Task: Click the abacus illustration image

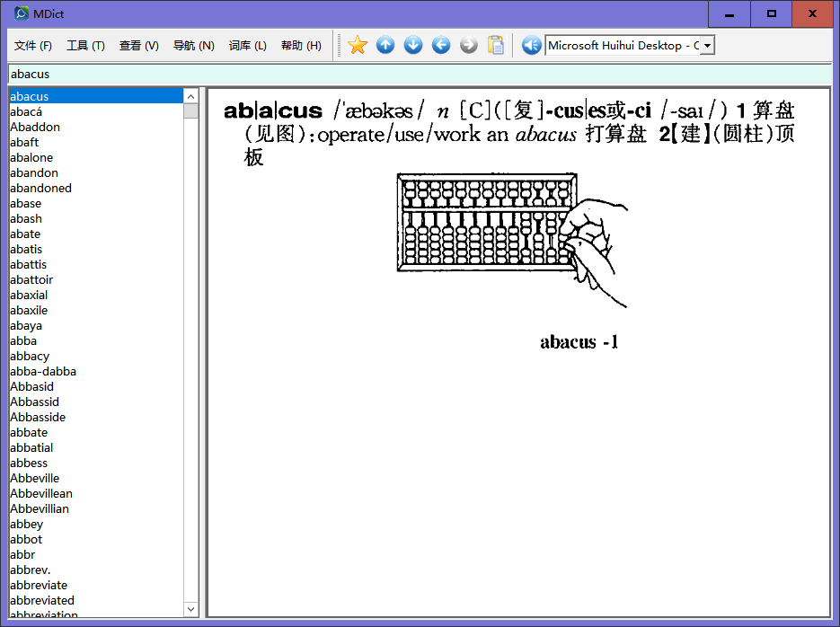Action: [x=512, y=240]
